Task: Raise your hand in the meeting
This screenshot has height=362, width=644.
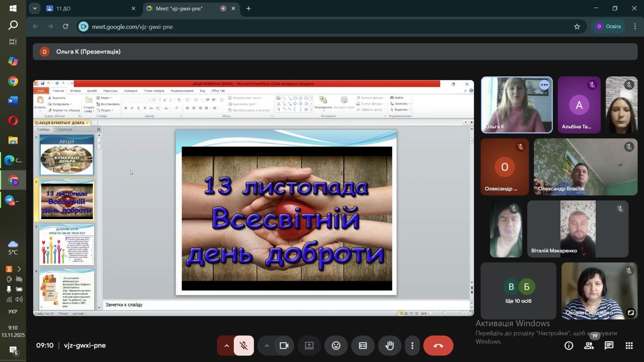Action: coord(389,346)
